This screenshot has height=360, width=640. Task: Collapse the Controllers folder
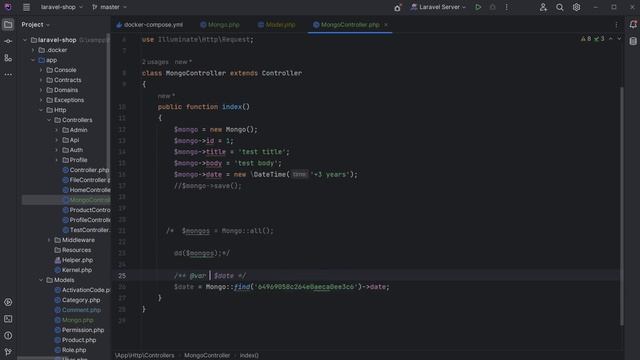[x=49, y=120]
